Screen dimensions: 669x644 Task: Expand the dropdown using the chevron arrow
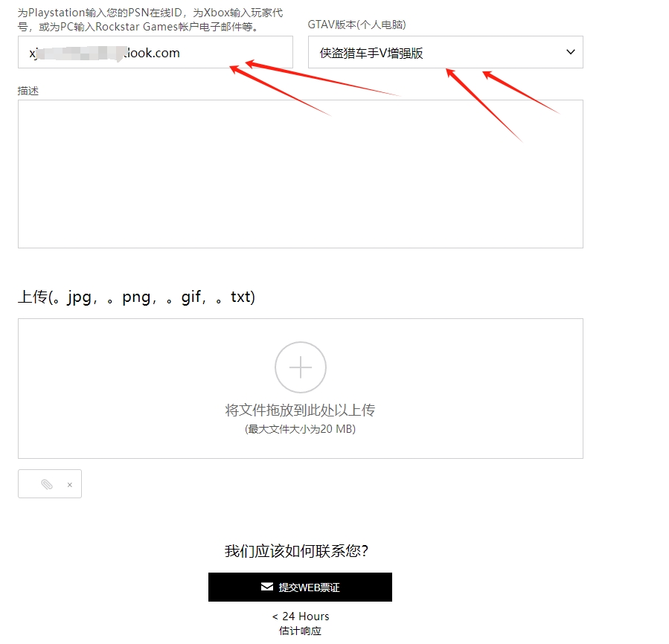[571, 52]
